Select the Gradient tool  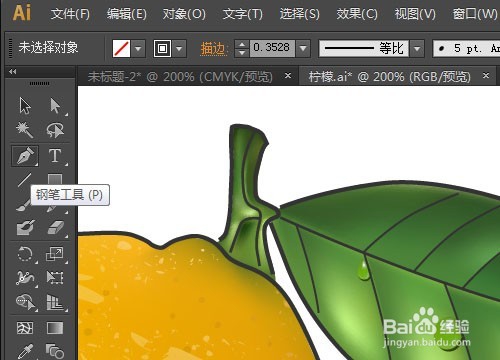55,328
